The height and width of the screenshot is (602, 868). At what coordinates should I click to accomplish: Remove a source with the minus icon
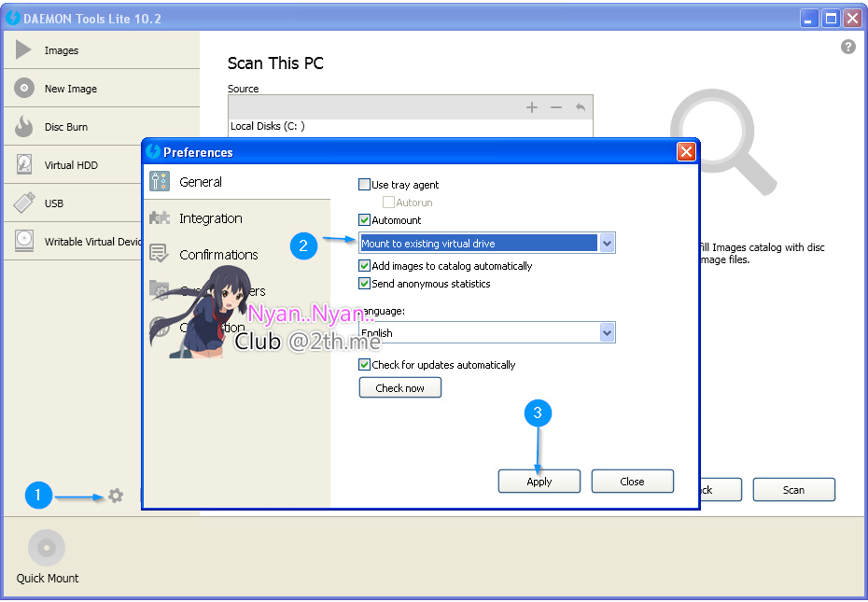[x=555, y=107]
